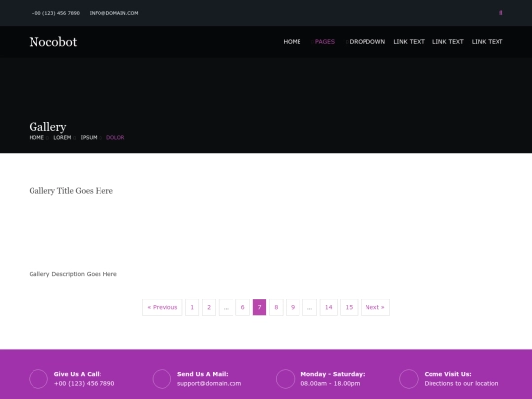Click the INFO@DOMAIN.COM email link
Screen dimensions: 532x399
pyautogui.click(x=113, y=13)
